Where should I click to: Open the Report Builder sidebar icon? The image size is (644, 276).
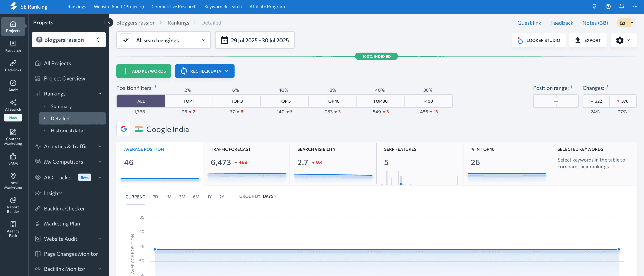pos(13,205)
